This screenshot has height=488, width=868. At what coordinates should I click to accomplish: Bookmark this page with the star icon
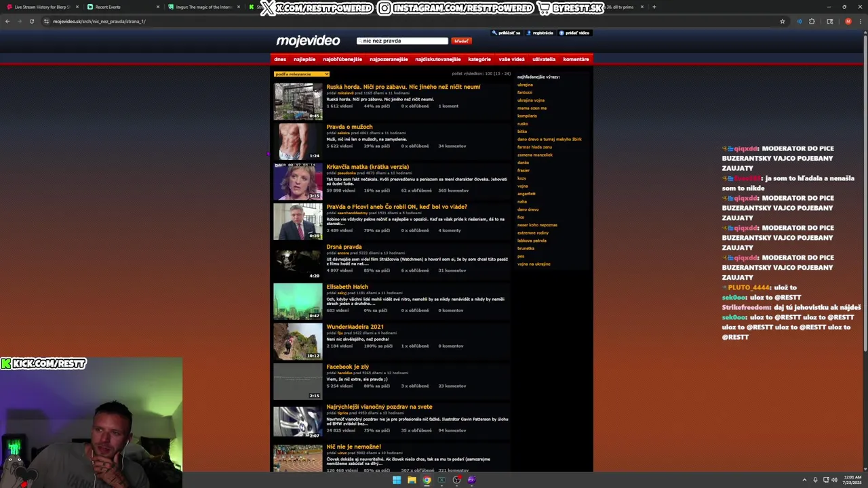[782, 21]
